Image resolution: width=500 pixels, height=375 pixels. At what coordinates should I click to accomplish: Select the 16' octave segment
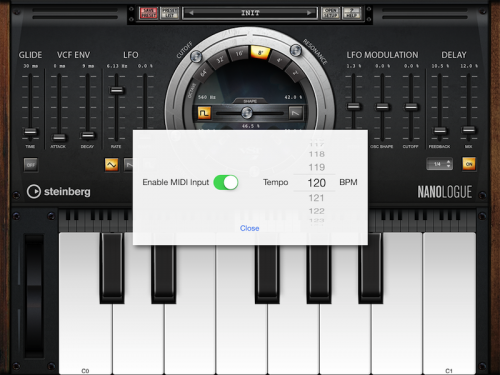pyautogui.click(x=239, y=53)
